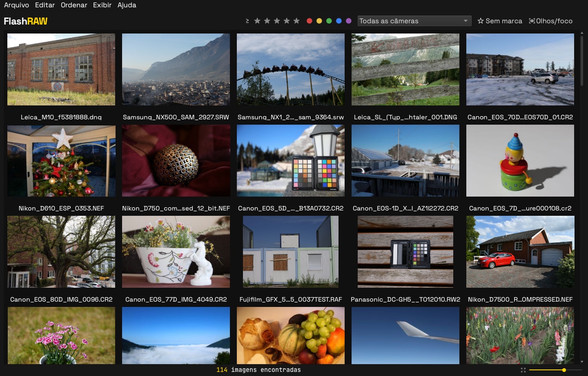Viewport: 588px width, 376px height.
Task: Select the Canon_EOS-1D snowy yard thumbnail
Action: pos(405,161)
